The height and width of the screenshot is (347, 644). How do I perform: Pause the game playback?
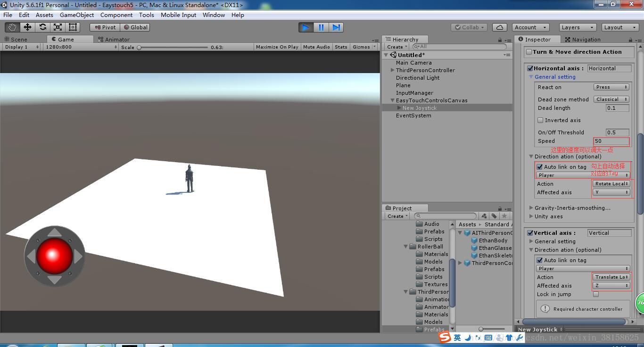point(321,27)
